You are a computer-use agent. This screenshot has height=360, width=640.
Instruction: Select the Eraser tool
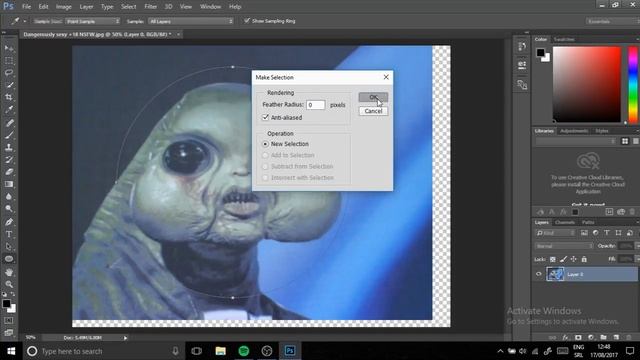point(9,172)
